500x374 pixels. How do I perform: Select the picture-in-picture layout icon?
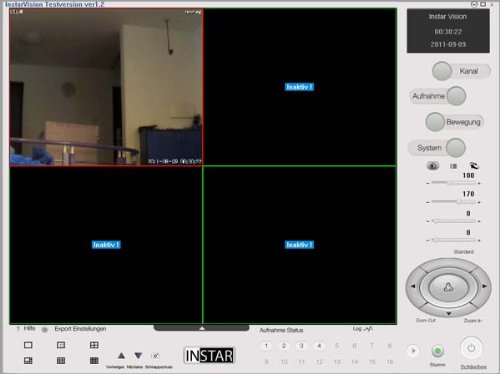click(x=61, y=345)
